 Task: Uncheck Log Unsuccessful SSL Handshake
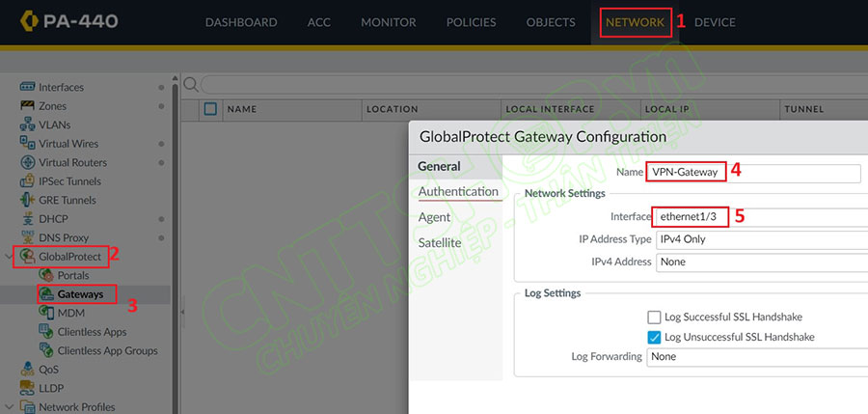coord(654,337)
